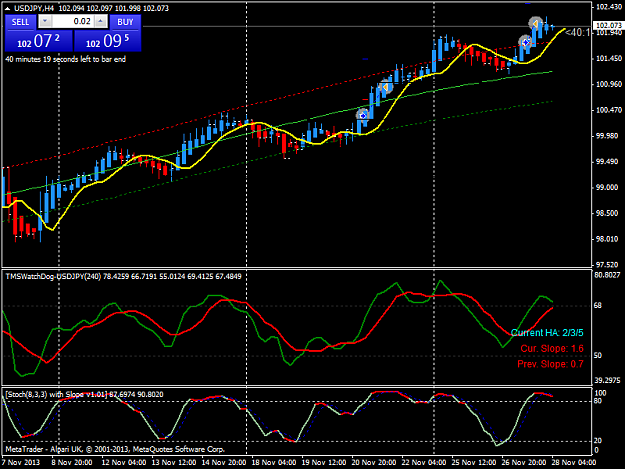Click the buy price 102.09 tile
This screenshot has height=469, width=625.
(x=108, y=41)
